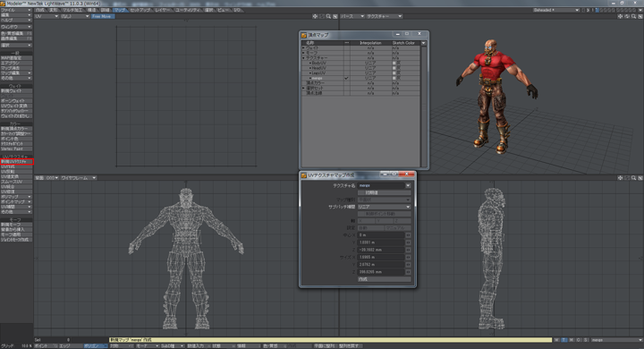Click the ボーンウェイト button
Image resolution: width=644 pixels, height=349 pixels.
[x=16, y=101]
